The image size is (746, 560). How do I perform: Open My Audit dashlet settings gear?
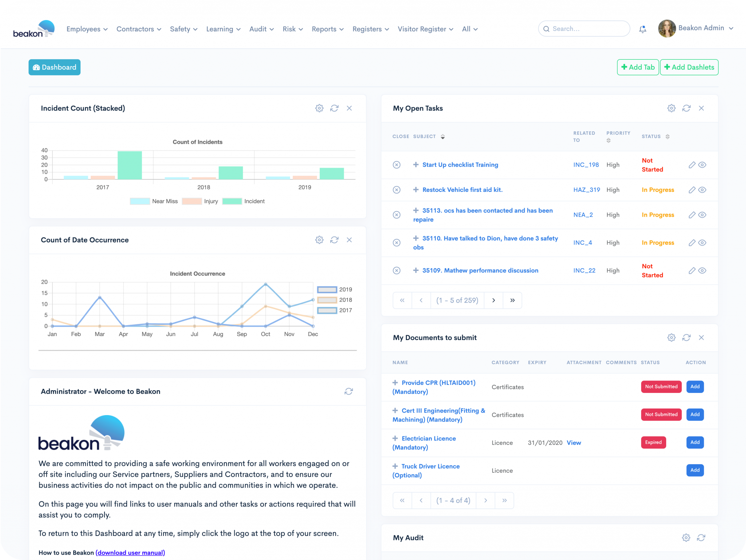(686, 538)
